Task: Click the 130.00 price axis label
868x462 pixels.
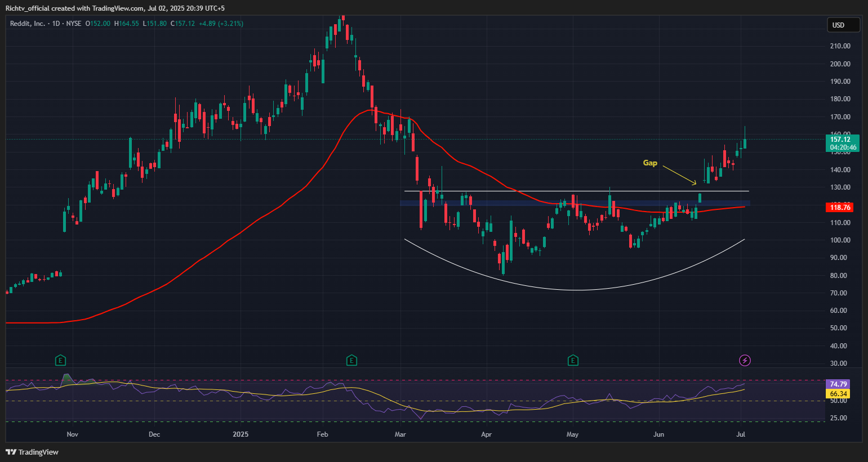Action: click(840, 187)
